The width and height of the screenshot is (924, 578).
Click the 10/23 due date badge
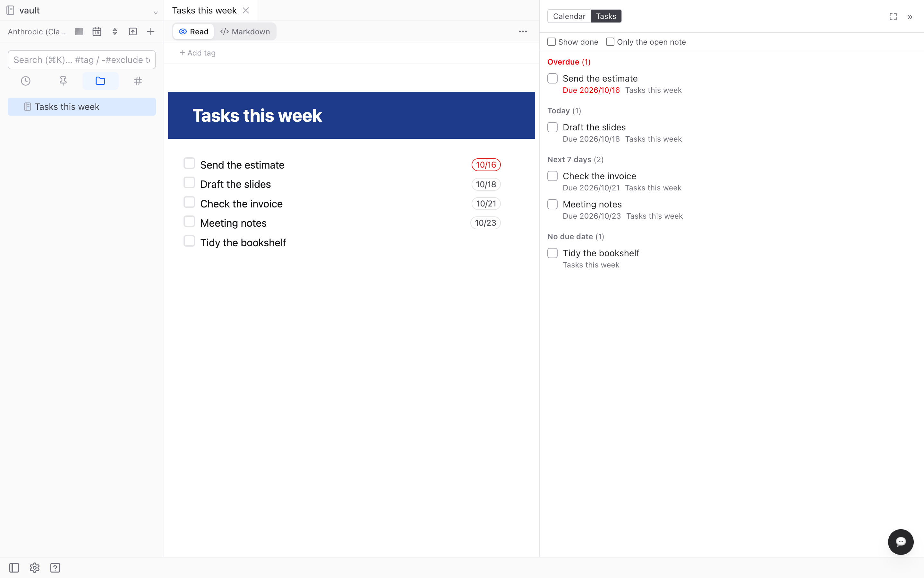[x=485, y=223]
